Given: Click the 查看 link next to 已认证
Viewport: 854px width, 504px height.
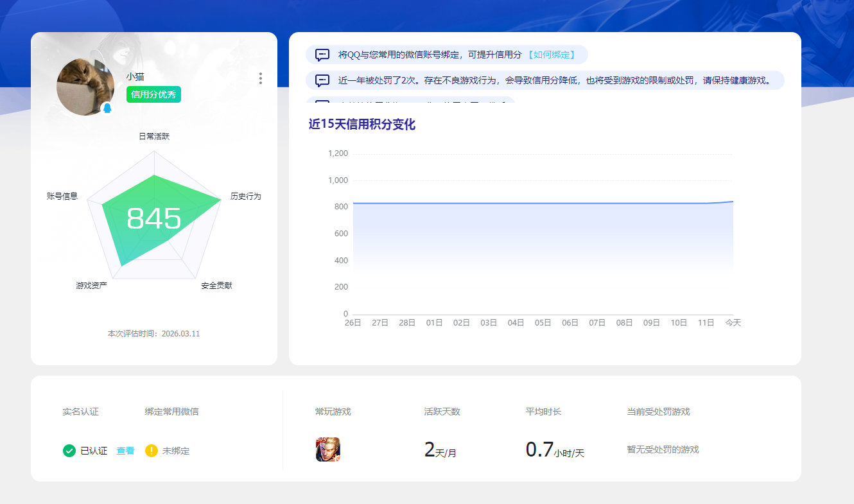Looking at the screenshot, I should coord(125,451).
